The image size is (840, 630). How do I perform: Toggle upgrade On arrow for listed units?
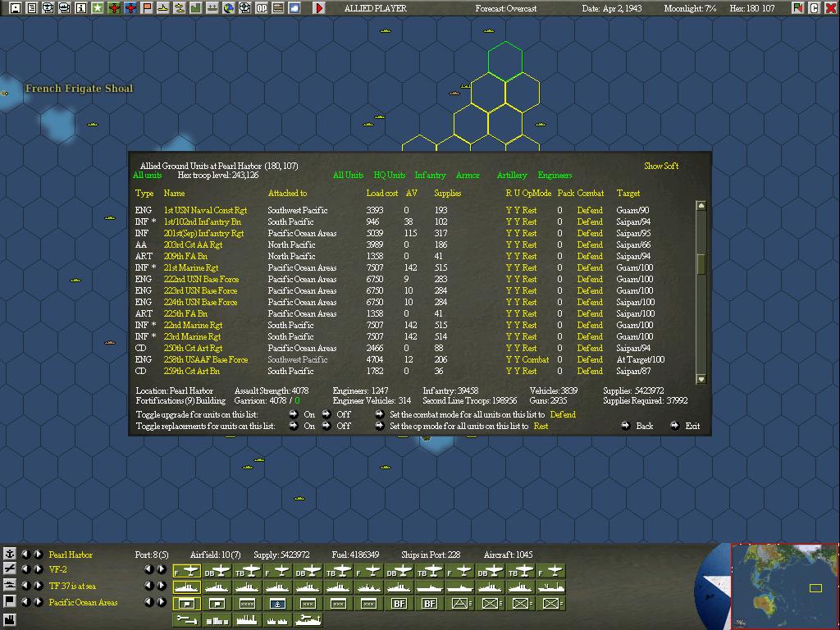[x=294, y=414]
